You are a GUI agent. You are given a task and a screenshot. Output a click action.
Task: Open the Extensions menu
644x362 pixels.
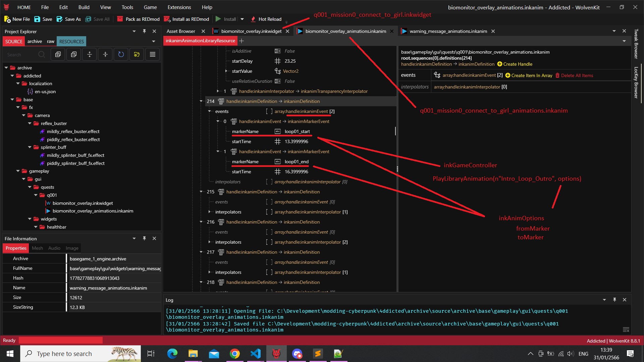[179, 7]
